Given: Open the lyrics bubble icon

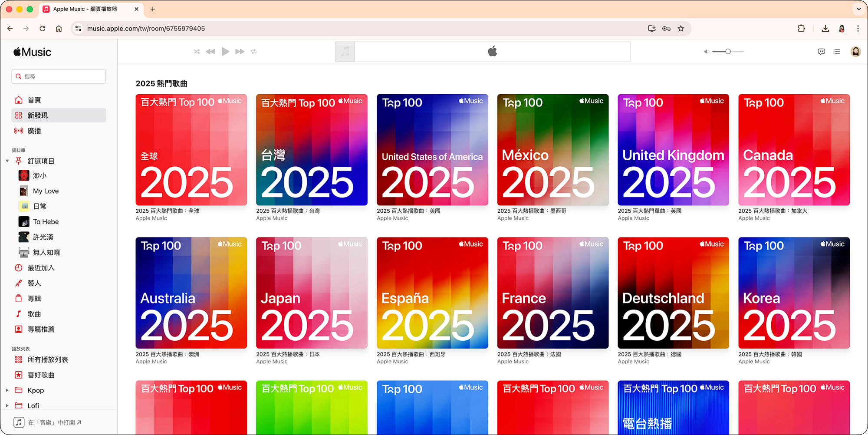Looking at the screenshot, I should click(821, 51).
